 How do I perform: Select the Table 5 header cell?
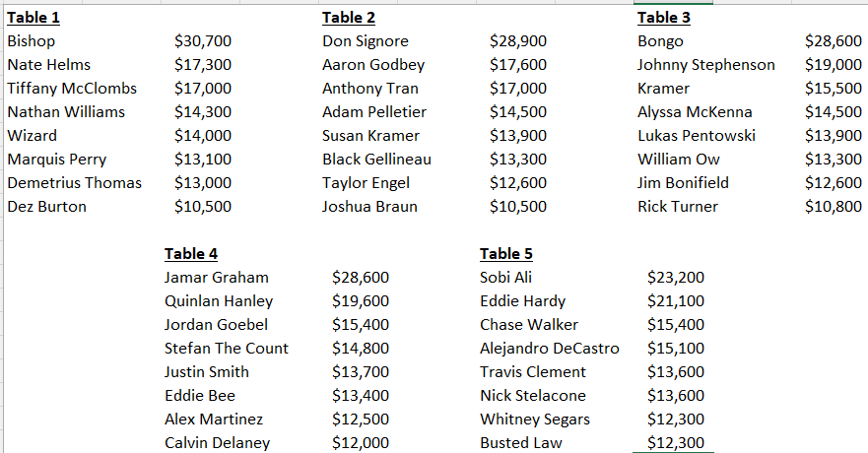[506, 254]
